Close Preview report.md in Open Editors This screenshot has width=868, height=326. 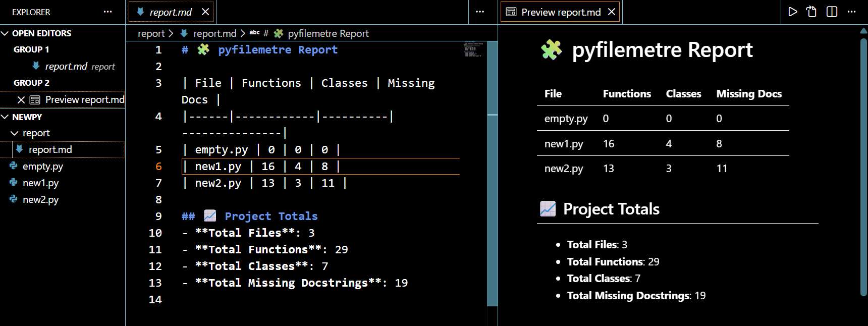coord(21,100)
